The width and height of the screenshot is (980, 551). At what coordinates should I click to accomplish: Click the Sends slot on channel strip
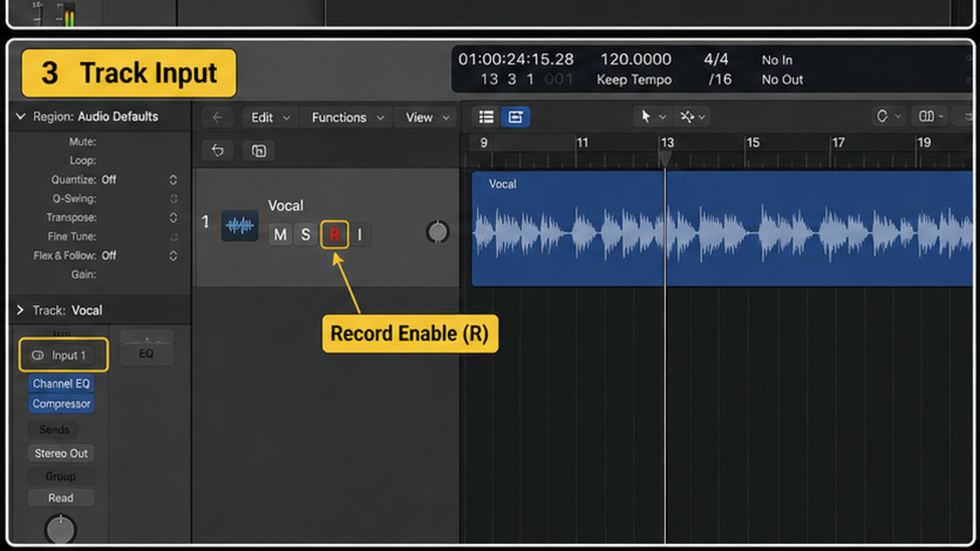coord(54,429)
